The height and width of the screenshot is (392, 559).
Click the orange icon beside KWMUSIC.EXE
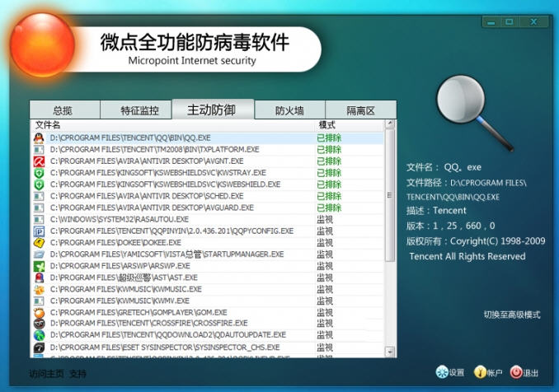pos(39,289)
